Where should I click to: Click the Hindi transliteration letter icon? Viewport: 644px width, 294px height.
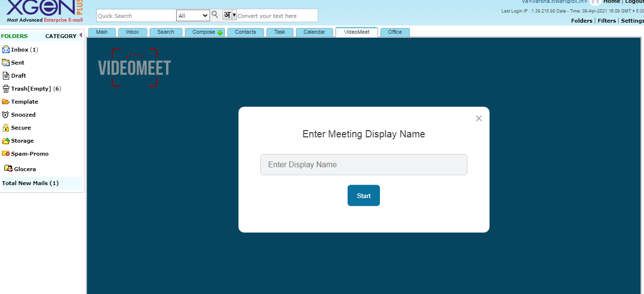pyautogui.click(x=227, y=15)
